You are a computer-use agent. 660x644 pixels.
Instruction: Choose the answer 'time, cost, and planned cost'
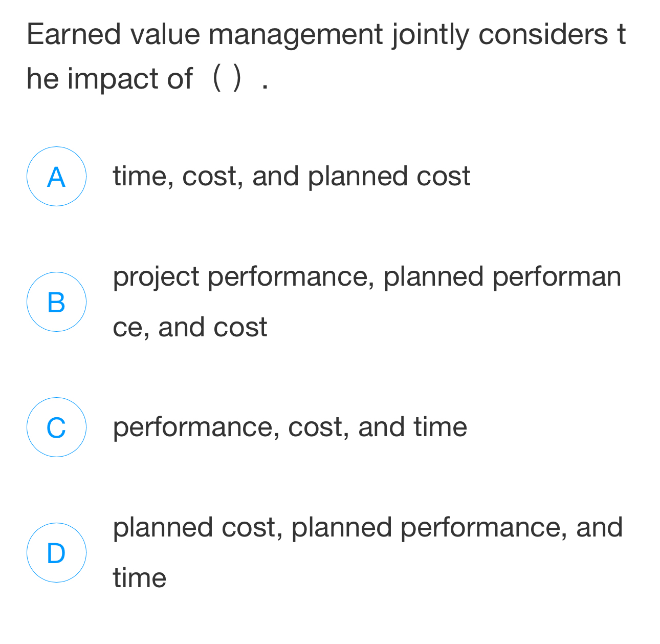pos(292,176)
